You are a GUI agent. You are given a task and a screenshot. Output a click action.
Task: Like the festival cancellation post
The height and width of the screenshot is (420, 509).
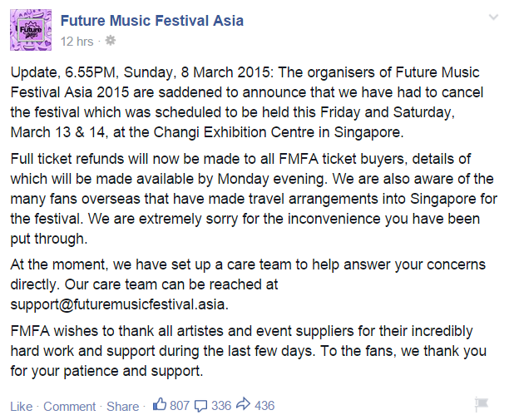pyautogui.click(x=22, y=407)
